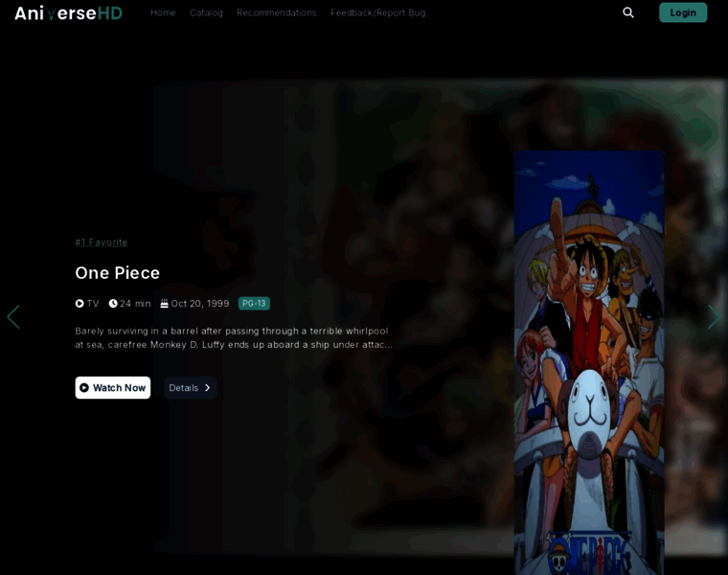Click the 24 min clock icon
Image resolution: width=728 pixels, height=575 pixels.
tap(113, 303)
